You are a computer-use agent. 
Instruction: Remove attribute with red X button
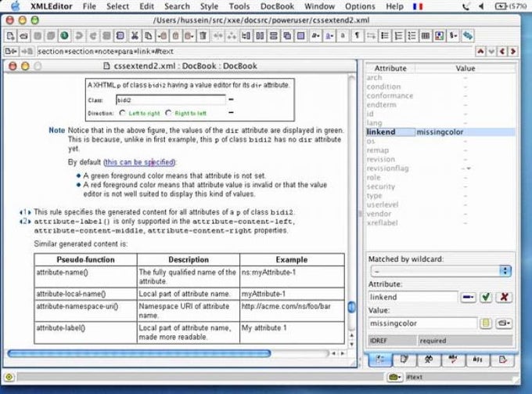504,297
